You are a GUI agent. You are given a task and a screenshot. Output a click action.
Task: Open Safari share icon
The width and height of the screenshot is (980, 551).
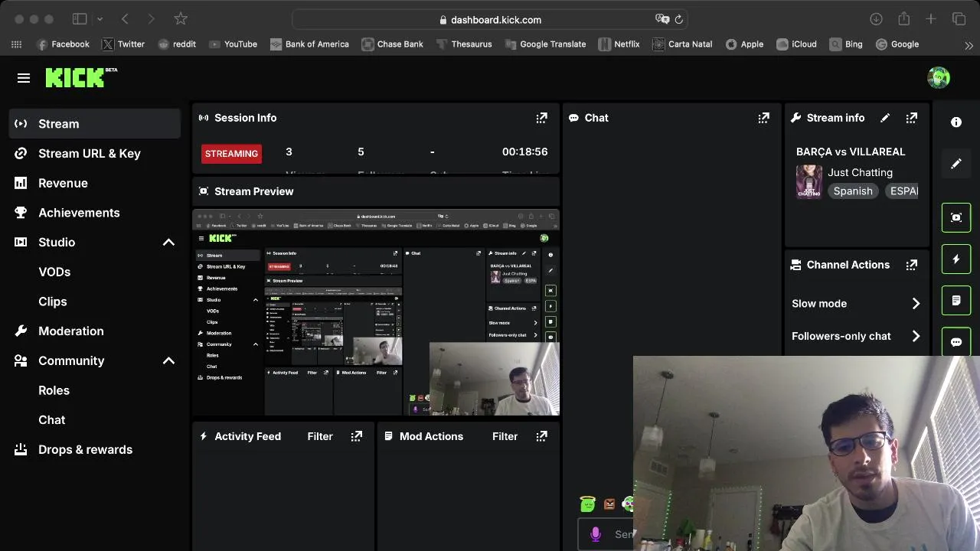(x=904, y=19)
